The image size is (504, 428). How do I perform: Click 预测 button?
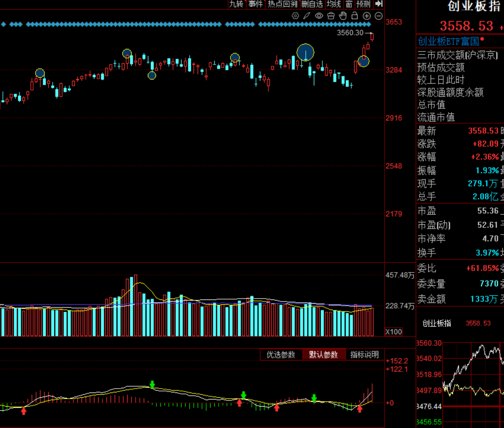point(363,4)
